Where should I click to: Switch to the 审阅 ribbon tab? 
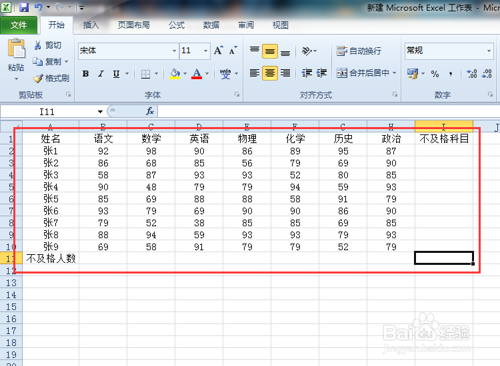(x=246, y=25)
